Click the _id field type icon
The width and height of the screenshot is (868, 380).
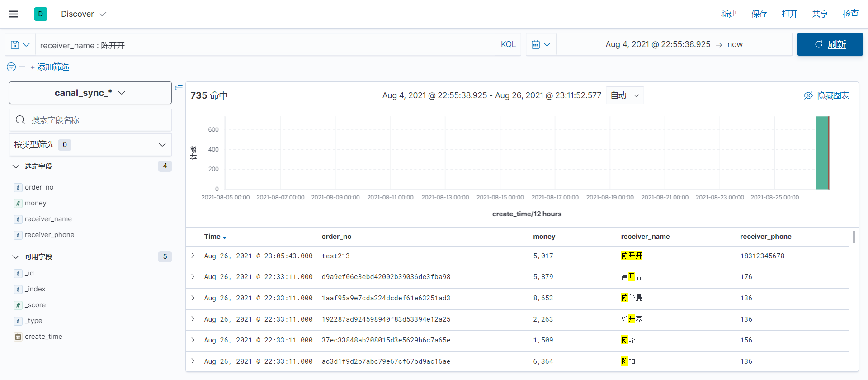click(x=18, y=274)
